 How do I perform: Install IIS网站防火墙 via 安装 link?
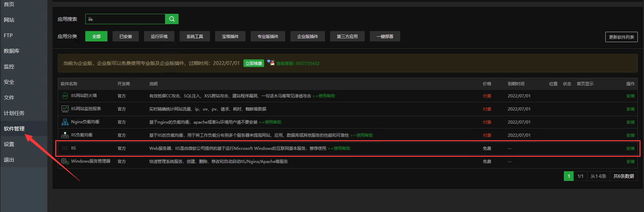(631, 96)
